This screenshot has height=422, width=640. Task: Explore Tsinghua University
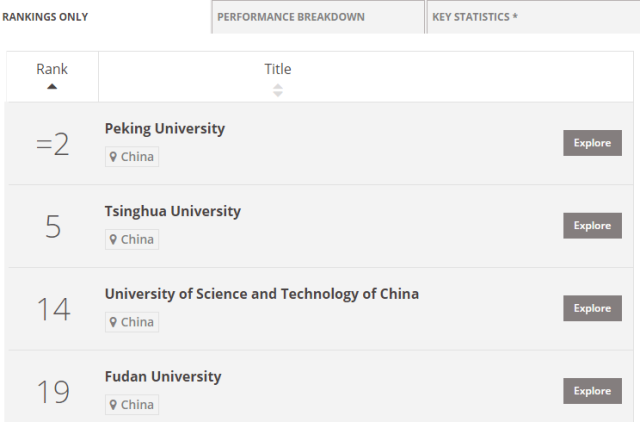tap(592, 226)
